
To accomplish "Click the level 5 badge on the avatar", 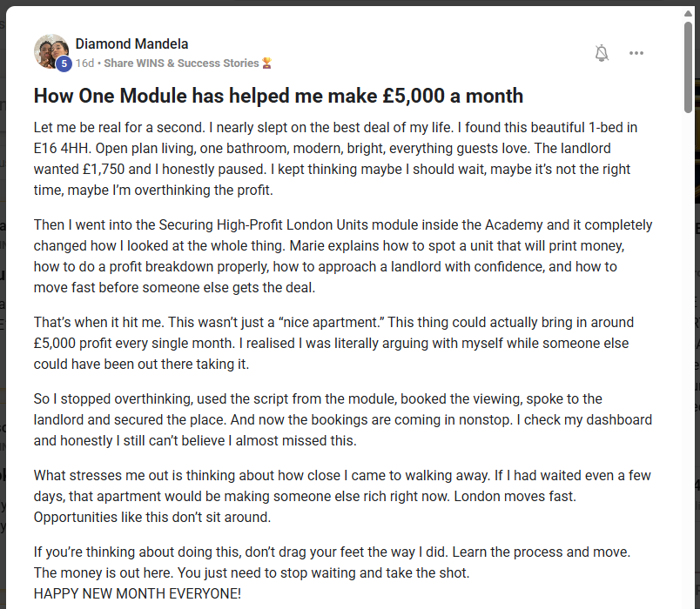I will 64,64.
